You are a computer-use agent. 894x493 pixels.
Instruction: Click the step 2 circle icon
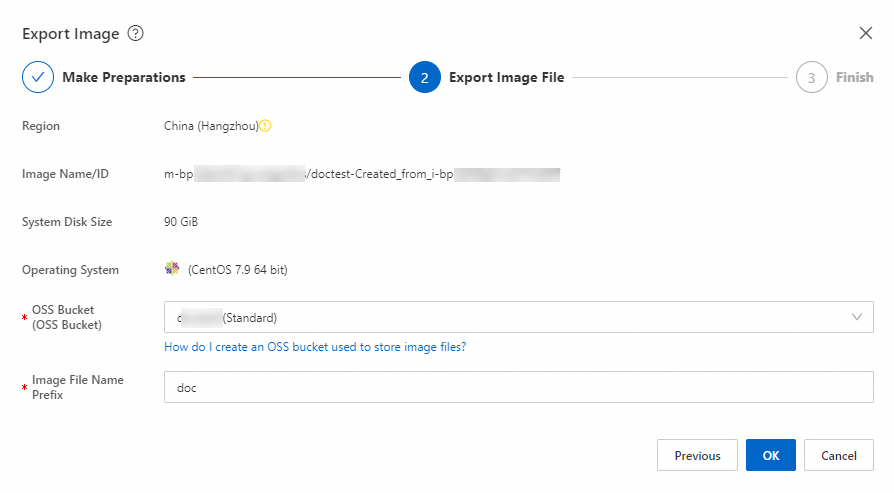[x=425, y=77]
